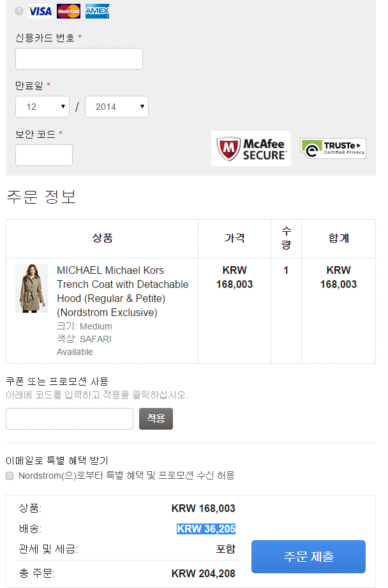This screenshot has height=588, width=388.
Task: Click the TRUSTe Certified Privacy badge
Action: coord(333,149)
